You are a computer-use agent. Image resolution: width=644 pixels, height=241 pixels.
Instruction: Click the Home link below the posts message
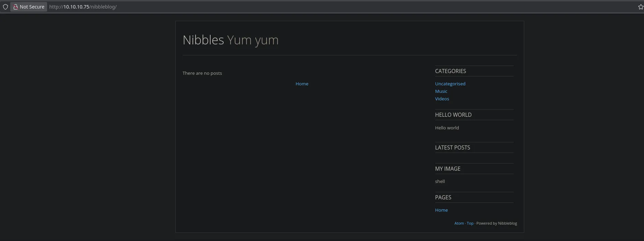[302, 84]
